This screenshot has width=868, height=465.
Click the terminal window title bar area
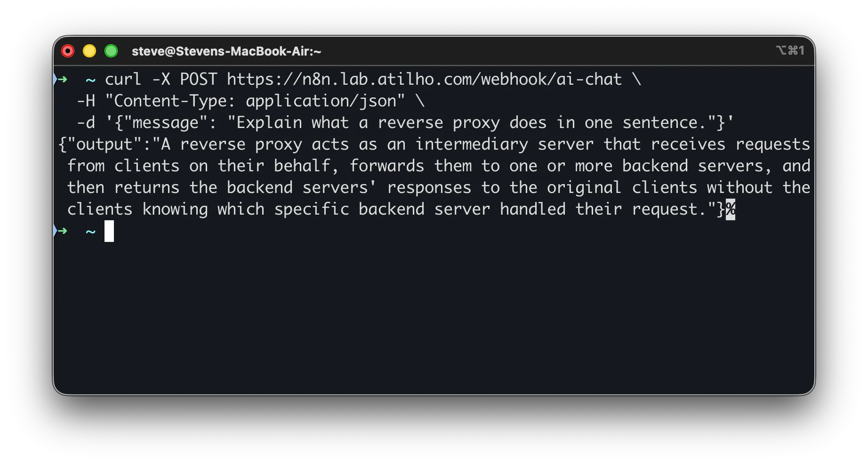424,51
